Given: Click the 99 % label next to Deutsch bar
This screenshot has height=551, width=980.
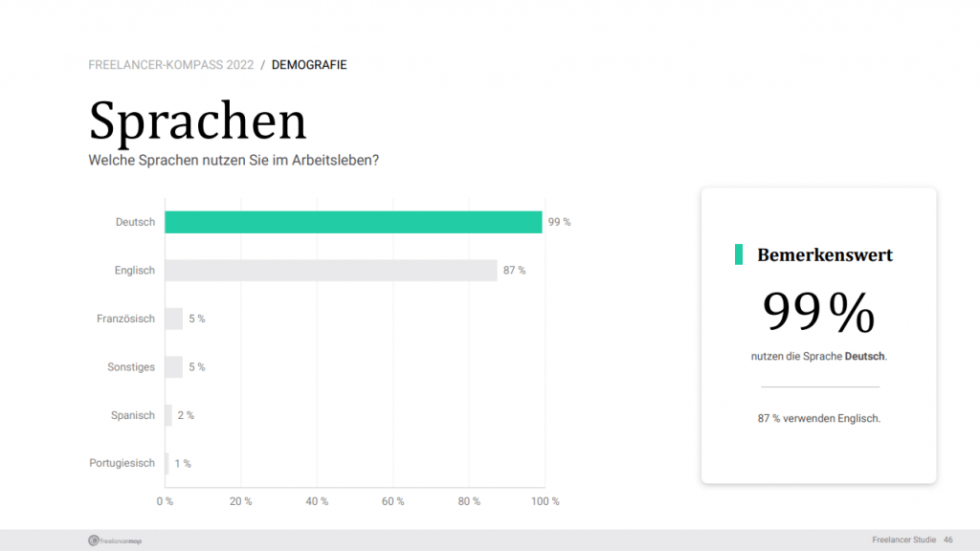Looking at the screenshot, I should pos(559,222).
